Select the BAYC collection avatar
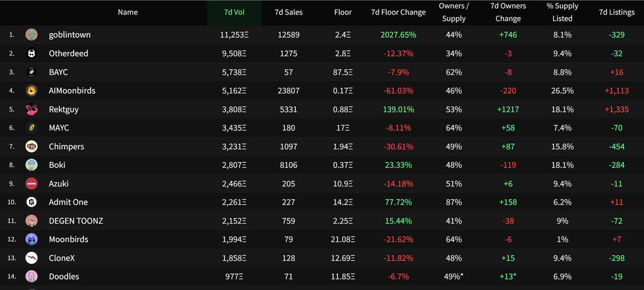Image resolution: width=644 pixels, height=290 pixels. pos(32,72)
